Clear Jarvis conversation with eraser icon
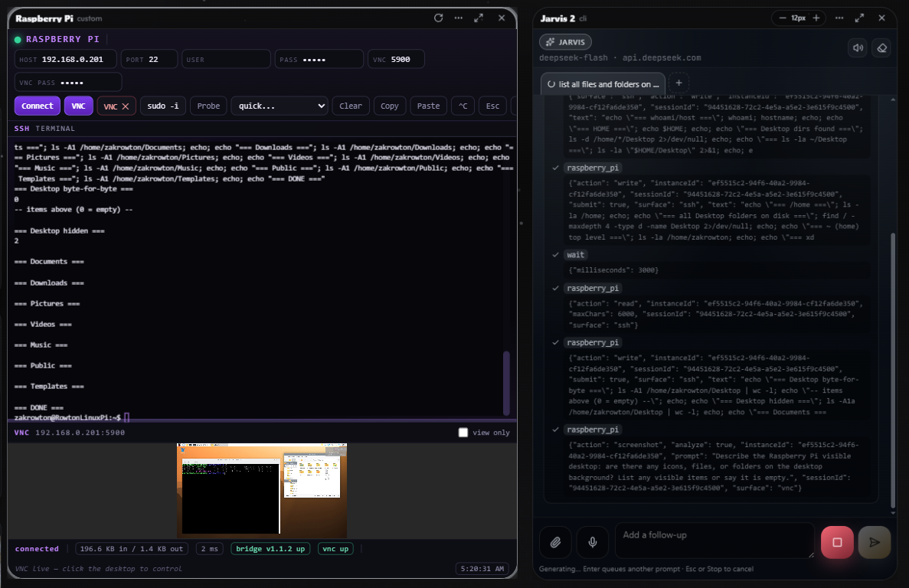The height and width of the screenshot is (588, 909). 881,47
